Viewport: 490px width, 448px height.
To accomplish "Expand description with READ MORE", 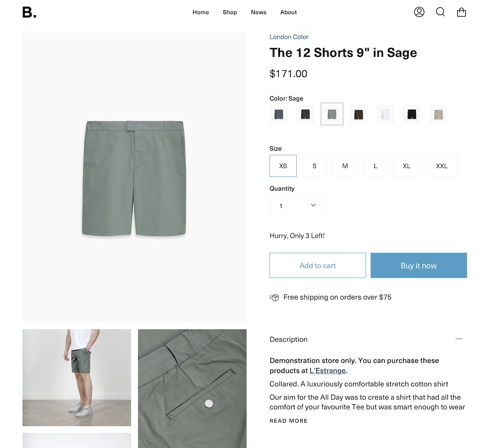I will 288,421.
